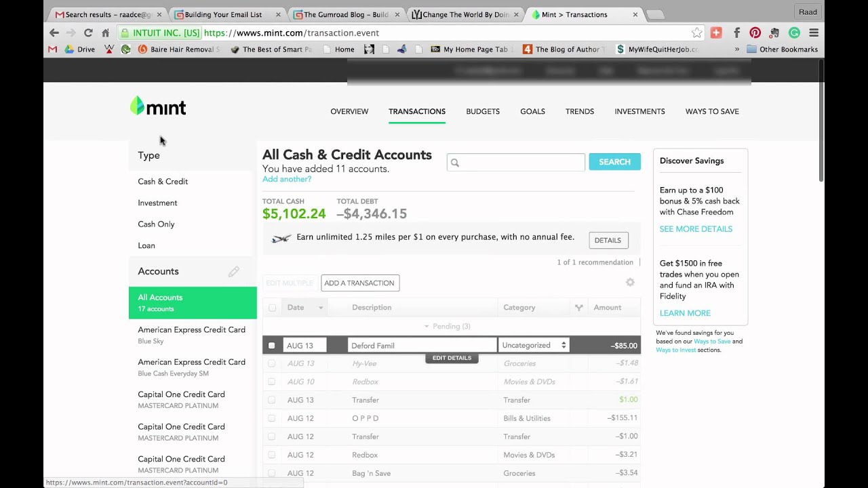Check the Deford Famil transaction checkbox
Screen dimensions: 868x488
(x=271, y=346)
